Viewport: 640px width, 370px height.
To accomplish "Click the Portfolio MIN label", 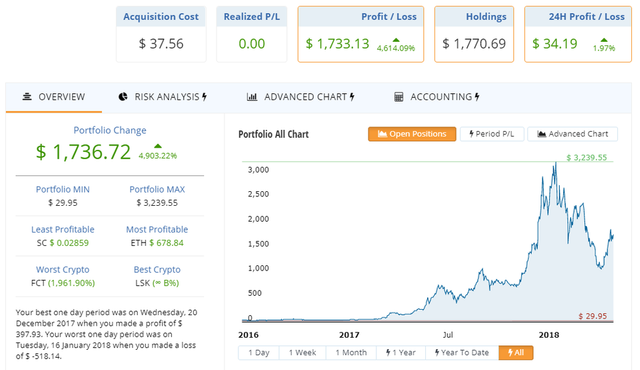I will coord(62,189).
